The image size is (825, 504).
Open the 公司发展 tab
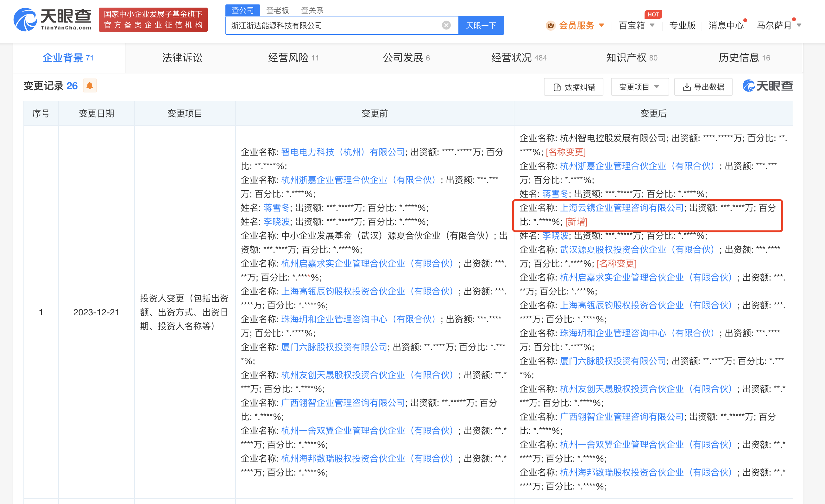click(406, 58)
